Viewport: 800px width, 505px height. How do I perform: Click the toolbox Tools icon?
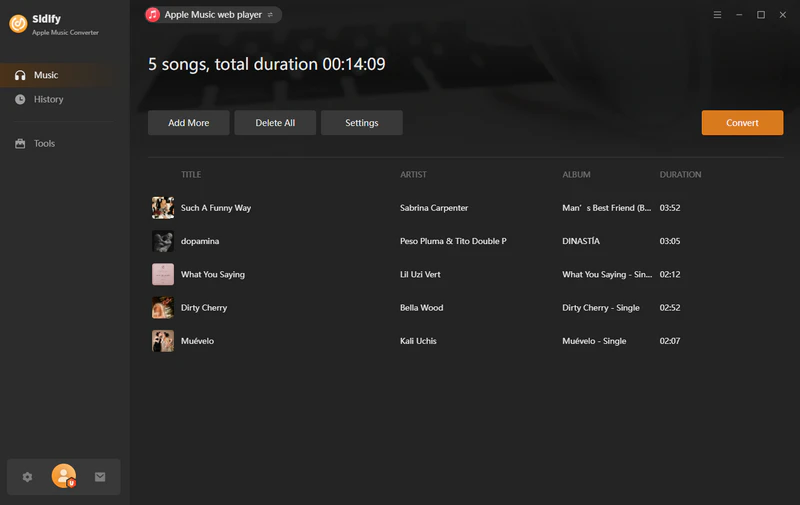(20, 144)
